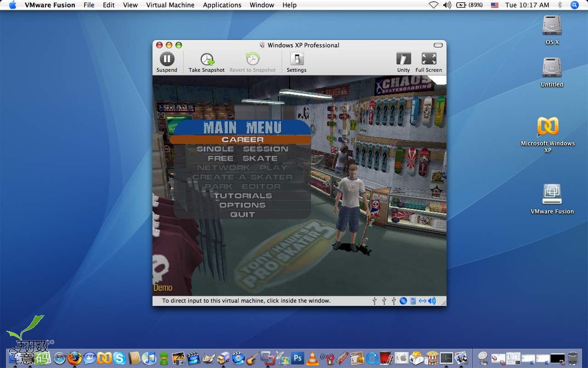This screenshot has width=588, height=368.
Task: Open the File menu
Action: 89,5
